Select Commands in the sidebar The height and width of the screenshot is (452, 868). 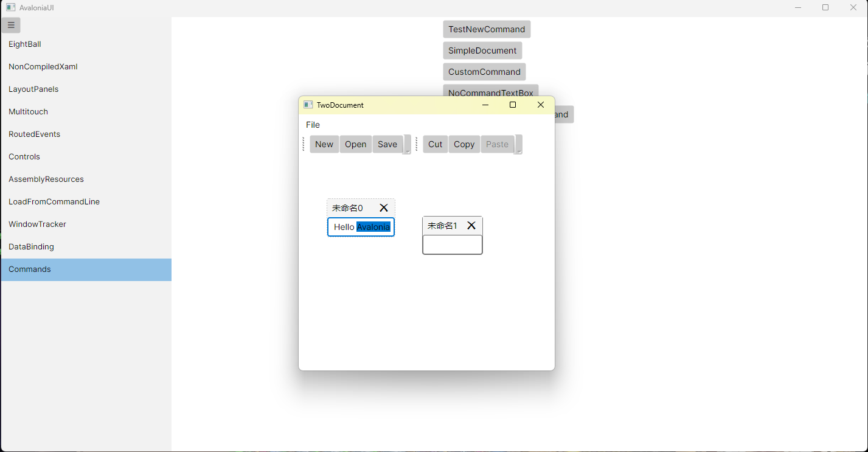[86, 269]
